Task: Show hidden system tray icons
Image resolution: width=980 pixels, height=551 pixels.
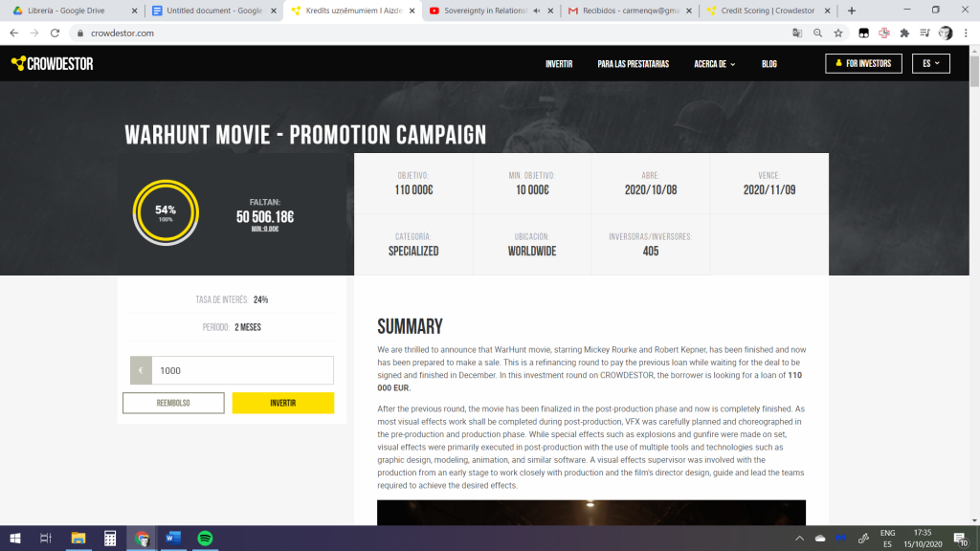Action: 799,538
